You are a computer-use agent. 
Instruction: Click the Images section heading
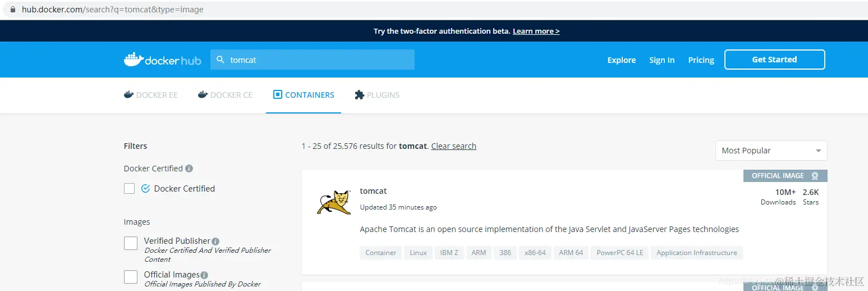pyautogui.click(x=137, y=222)
